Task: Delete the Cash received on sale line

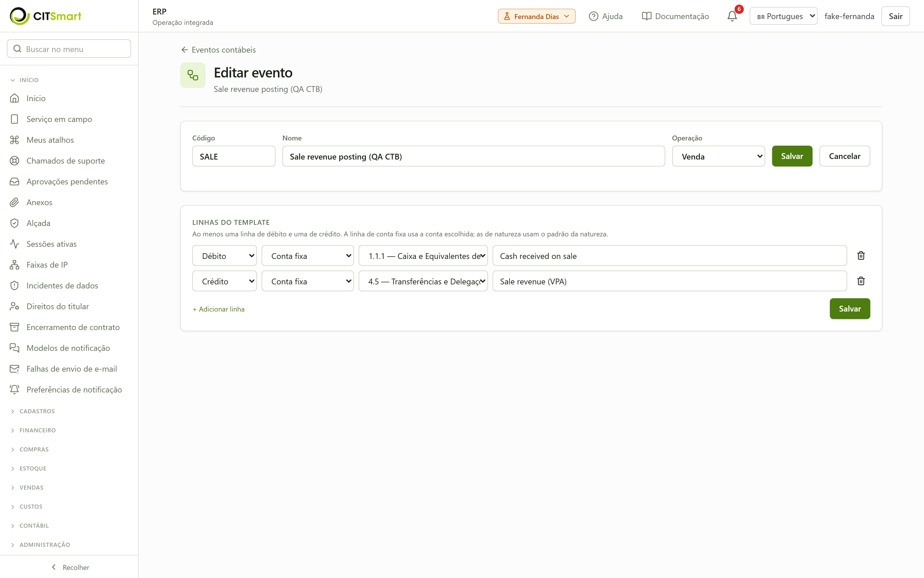Action: (861, 255)
